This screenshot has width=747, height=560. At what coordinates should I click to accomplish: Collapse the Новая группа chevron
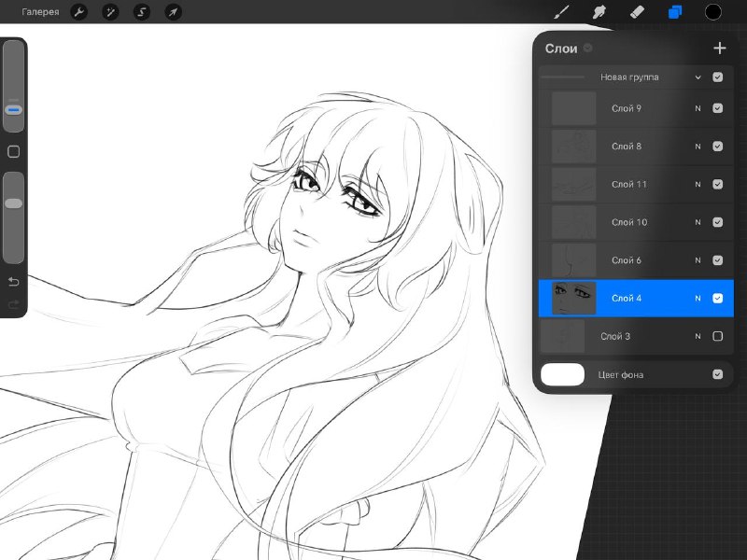pos(698,77)
